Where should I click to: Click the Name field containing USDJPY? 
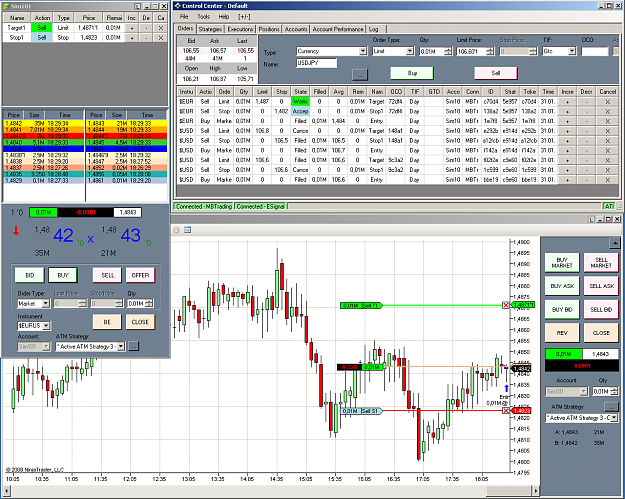point(316,63)
